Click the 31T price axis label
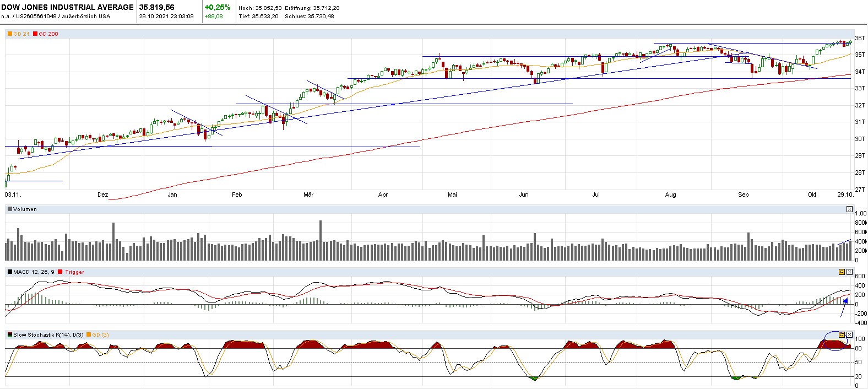Viewport: 868px width, 389px height. (860, 122)
